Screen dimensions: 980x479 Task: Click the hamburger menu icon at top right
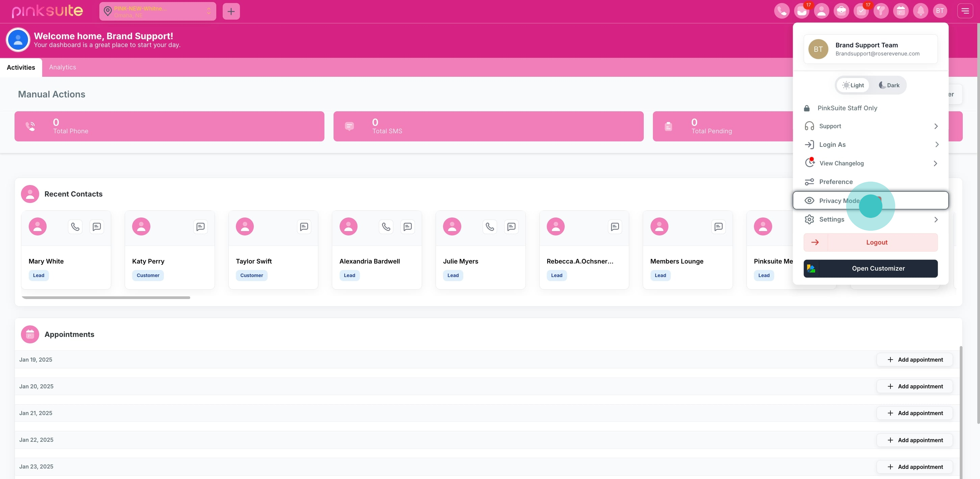[965, 11]
